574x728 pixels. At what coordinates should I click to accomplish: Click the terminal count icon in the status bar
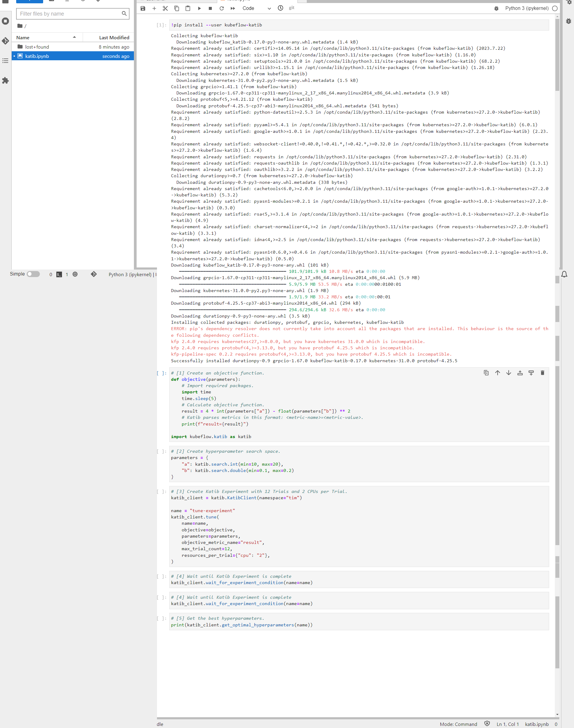[59, 274]
